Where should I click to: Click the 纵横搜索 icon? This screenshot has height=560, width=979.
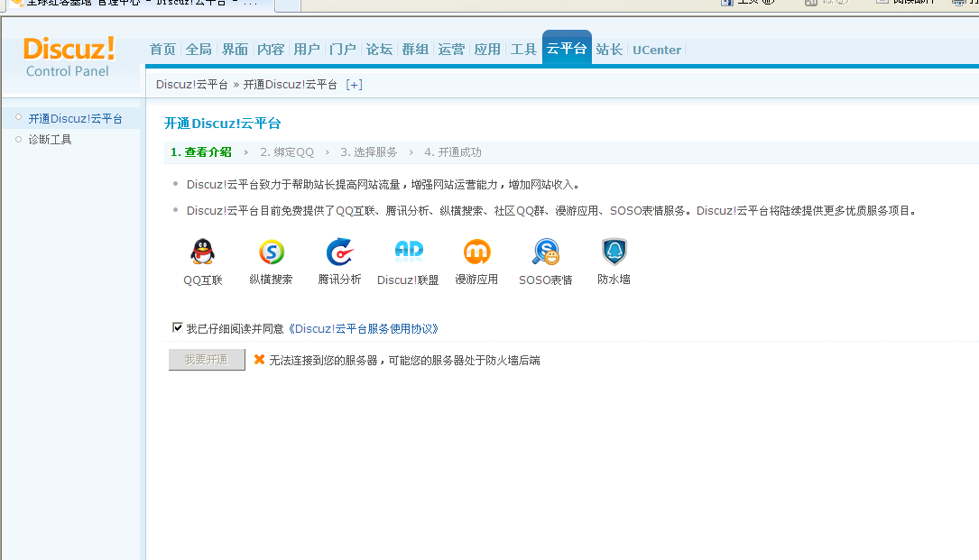click(272, 252)
